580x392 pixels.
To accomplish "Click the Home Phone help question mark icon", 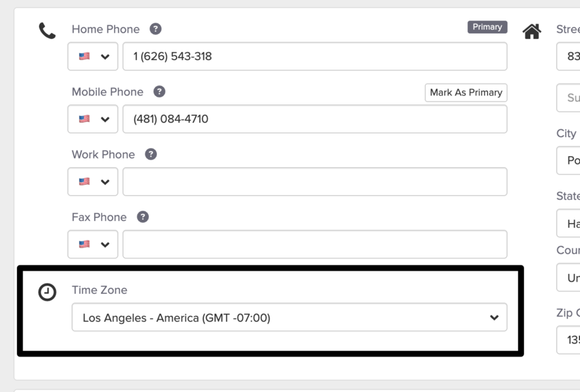I will [156, 29].
